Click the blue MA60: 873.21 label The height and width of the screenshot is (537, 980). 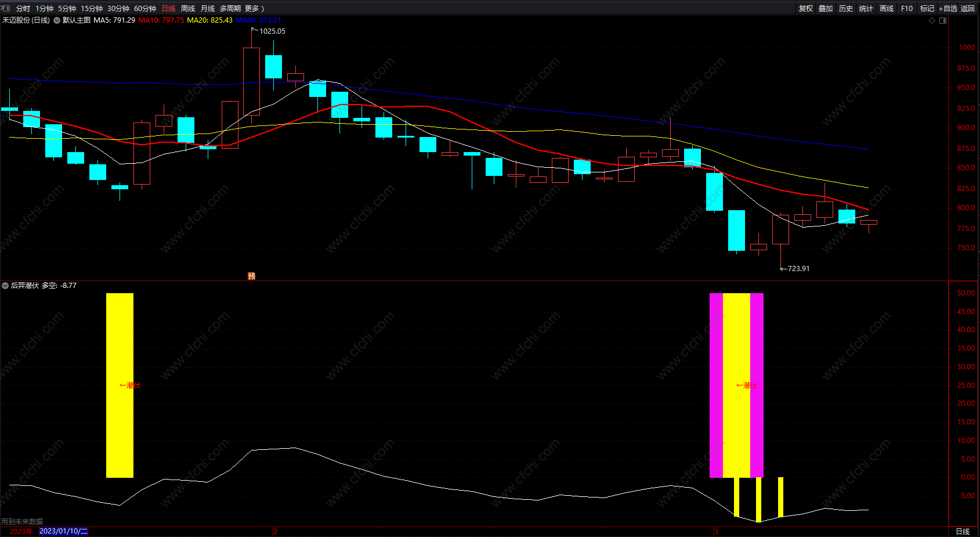coord(258,20)
